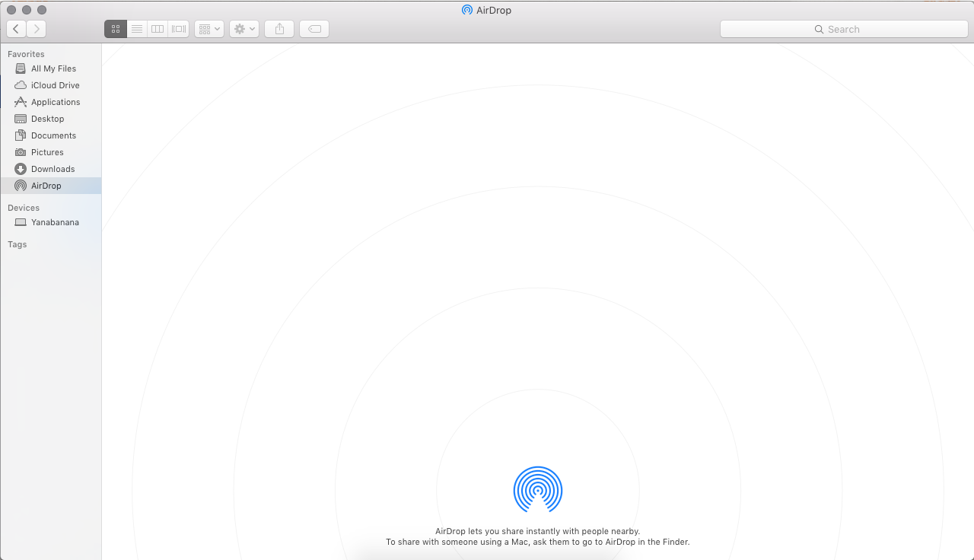Open Documents folder in sidebar
This screenshot has width=974, height=560.
coord(51,135)
